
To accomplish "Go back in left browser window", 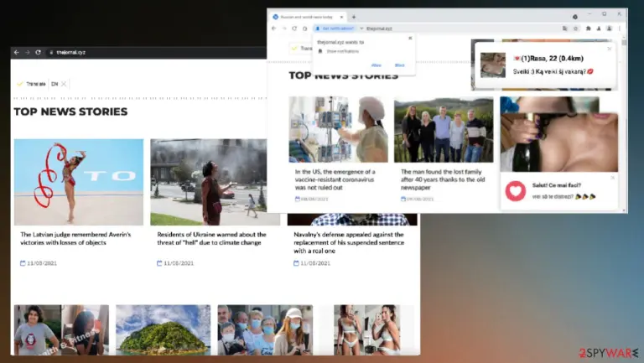I will 17,52.
